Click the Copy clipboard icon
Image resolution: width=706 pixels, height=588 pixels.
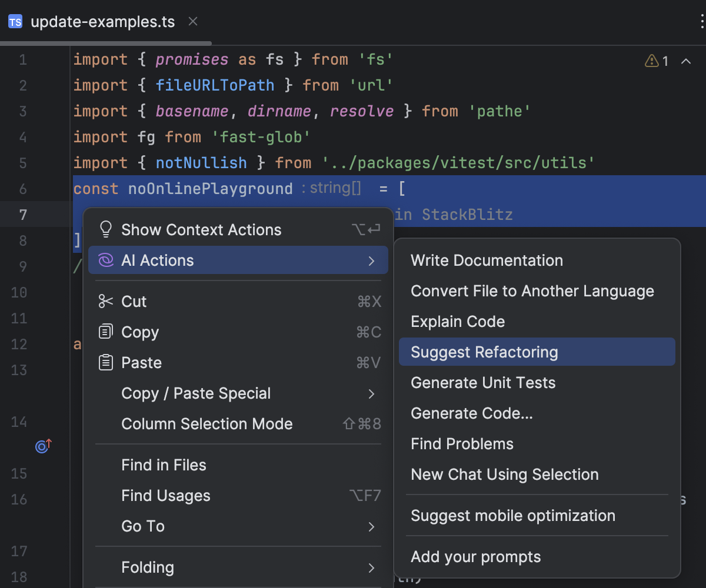pyautogui.click(x=106, y=332)
